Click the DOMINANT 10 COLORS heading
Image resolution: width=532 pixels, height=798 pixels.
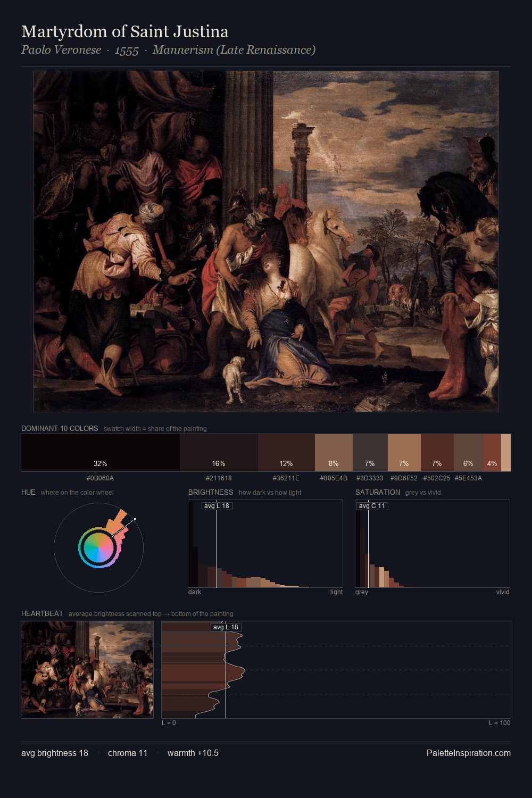coord(60,428)
